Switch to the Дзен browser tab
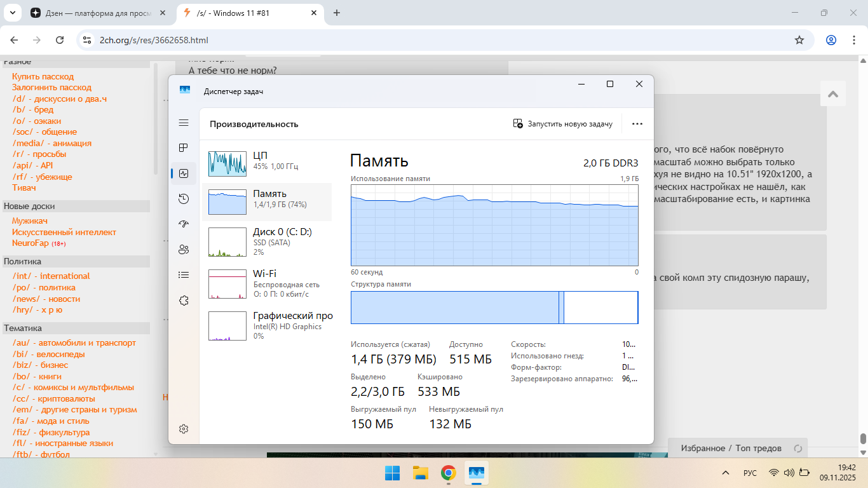 (98, 13)
